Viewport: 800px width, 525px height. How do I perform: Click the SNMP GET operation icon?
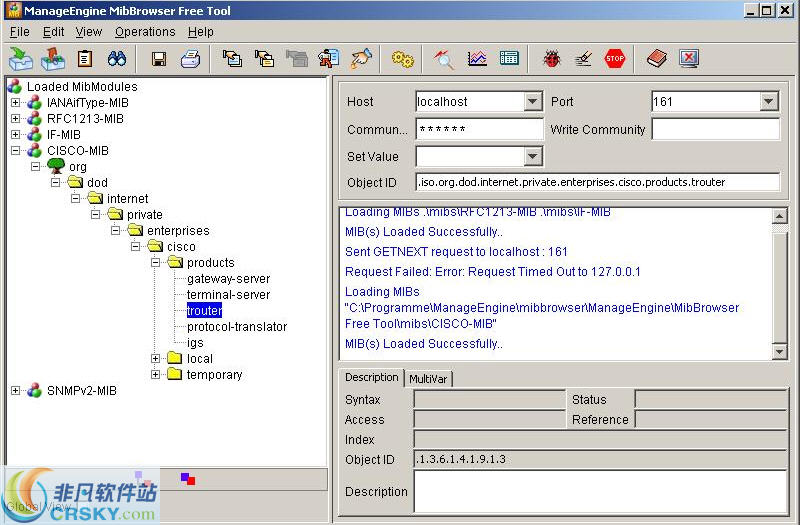[x=233, y=59]
